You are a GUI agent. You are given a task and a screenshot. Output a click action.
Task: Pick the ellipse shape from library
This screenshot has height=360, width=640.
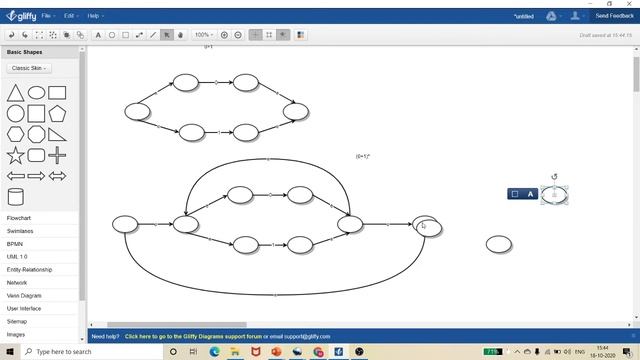click(x=36, y=93)
